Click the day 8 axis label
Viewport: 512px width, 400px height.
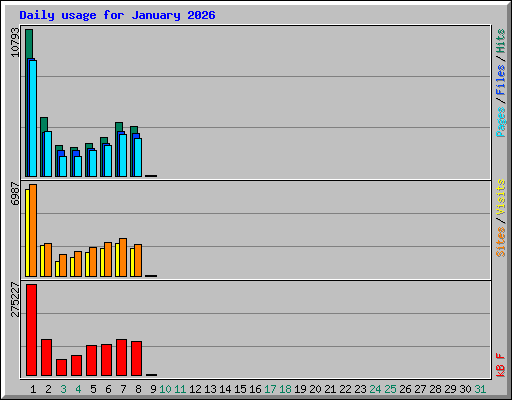click(138, 389)
